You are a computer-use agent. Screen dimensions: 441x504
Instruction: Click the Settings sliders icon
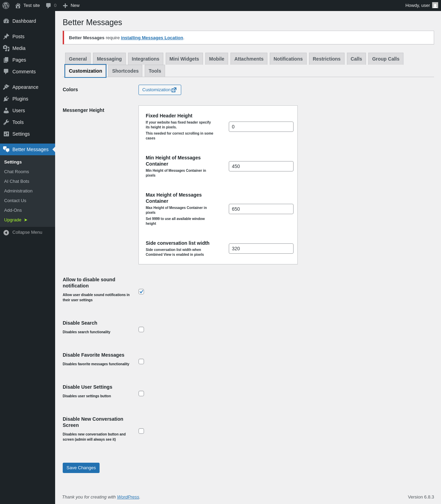(x=6, y=134)
